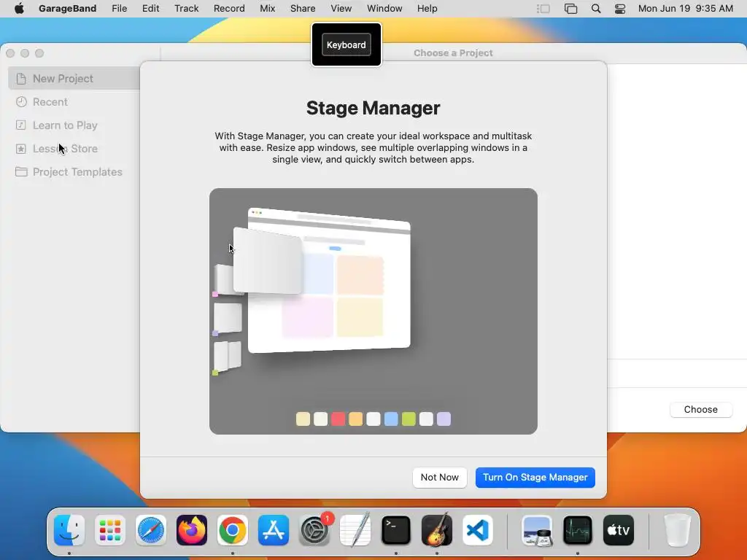Launch Safari from the Dock
The height and width of the screenshot is (560, 747).
coord(151,530)
